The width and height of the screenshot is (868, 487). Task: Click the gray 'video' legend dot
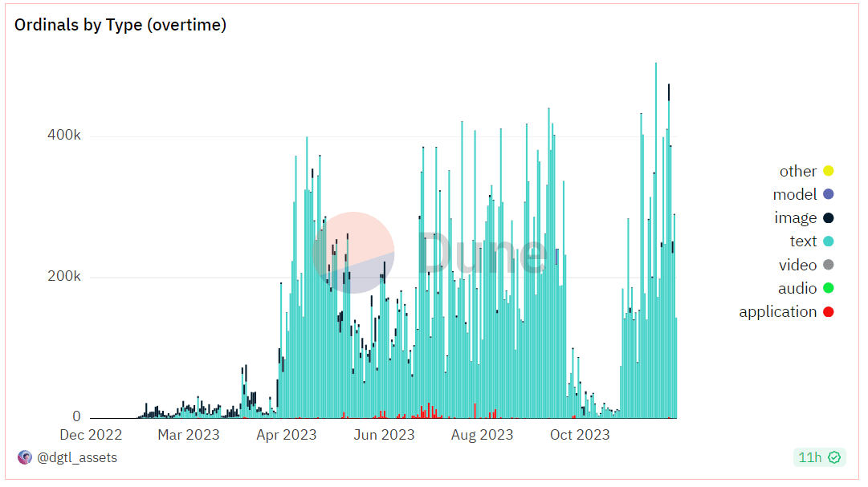(828, 265)
